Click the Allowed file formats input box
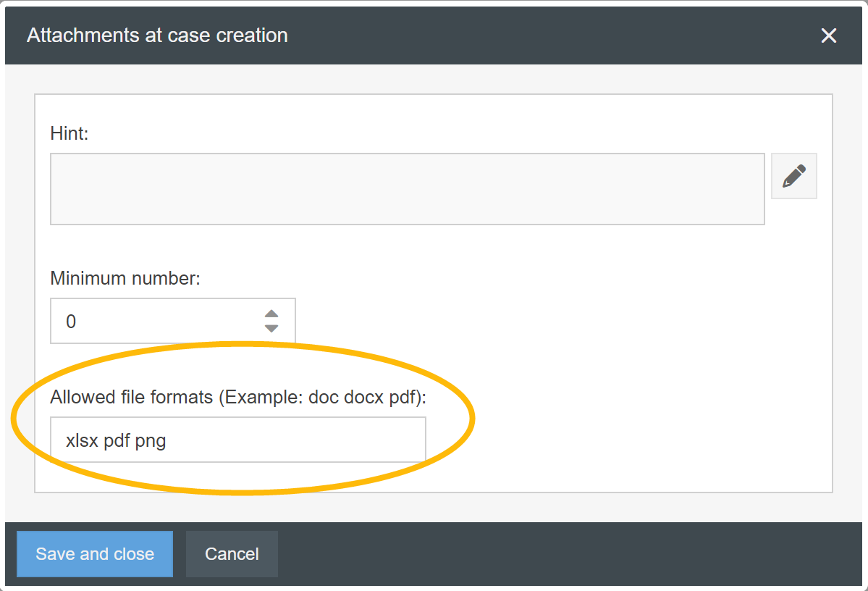 coord(290,440)
